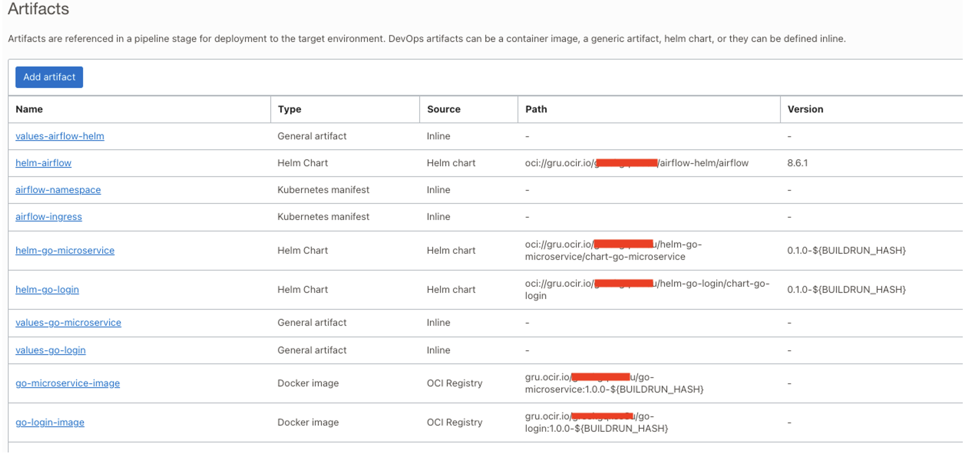This screenshot has height=459, width=980.
Task: Select the values-go-login artifact link
Action: 50,350
